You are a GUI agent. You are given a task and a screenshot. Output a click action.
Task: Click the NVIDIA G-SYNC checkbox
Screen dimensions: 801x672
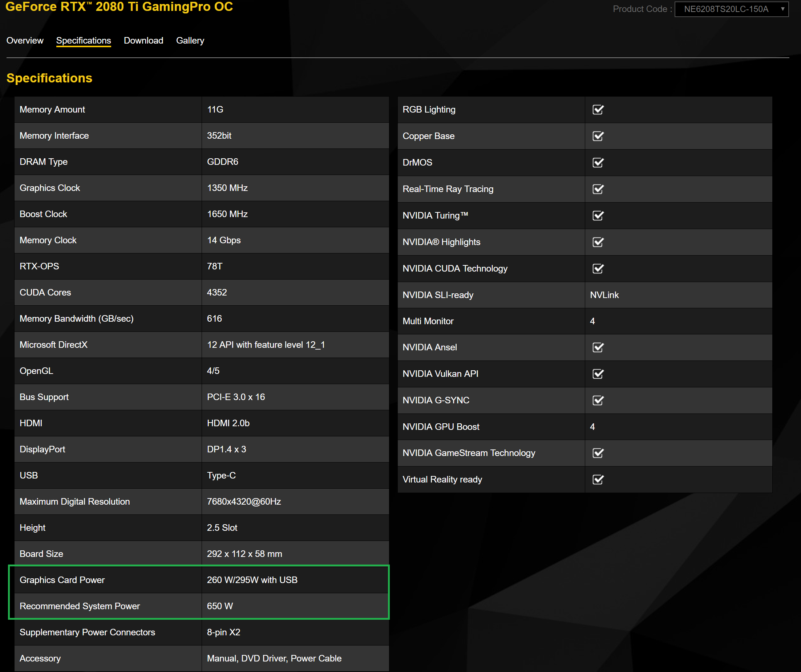click(598, 400)
